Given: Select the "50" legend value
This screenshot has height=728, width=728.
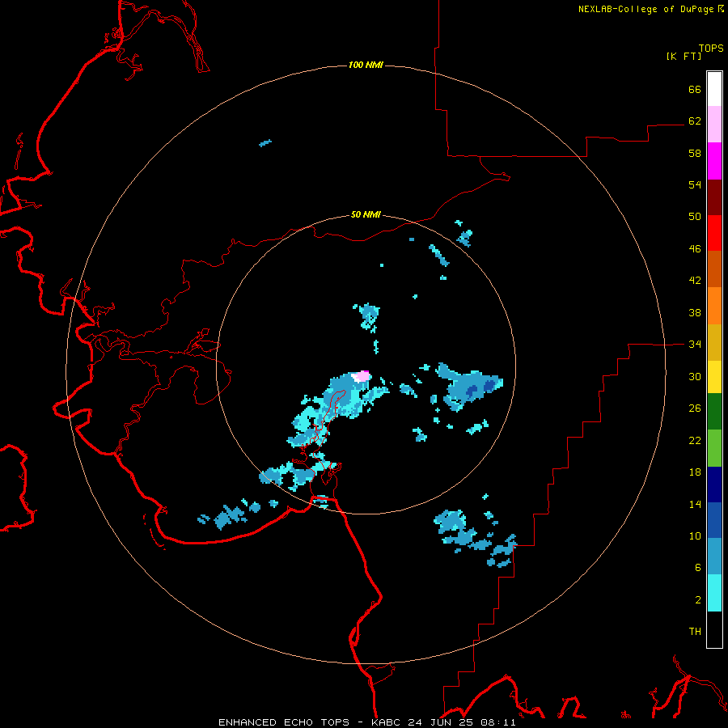Looking at the screenshot, I should pos(695,217).
